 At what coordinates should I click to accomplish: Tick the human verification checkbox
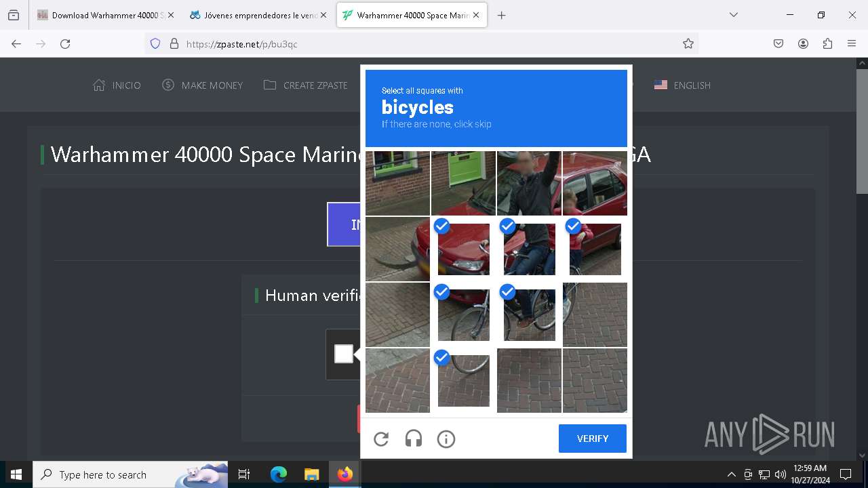pyautogui.click(x=344, y=354)
